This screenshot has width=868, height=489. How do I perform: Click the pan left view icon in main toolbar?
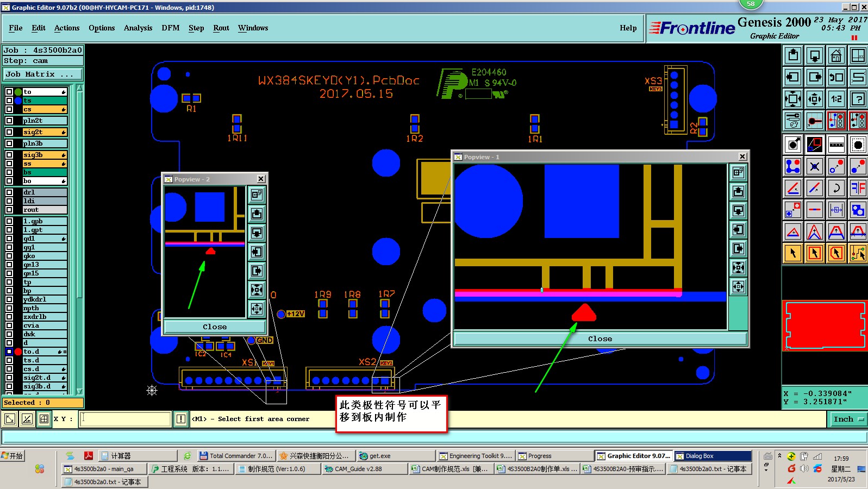point(793,77)
